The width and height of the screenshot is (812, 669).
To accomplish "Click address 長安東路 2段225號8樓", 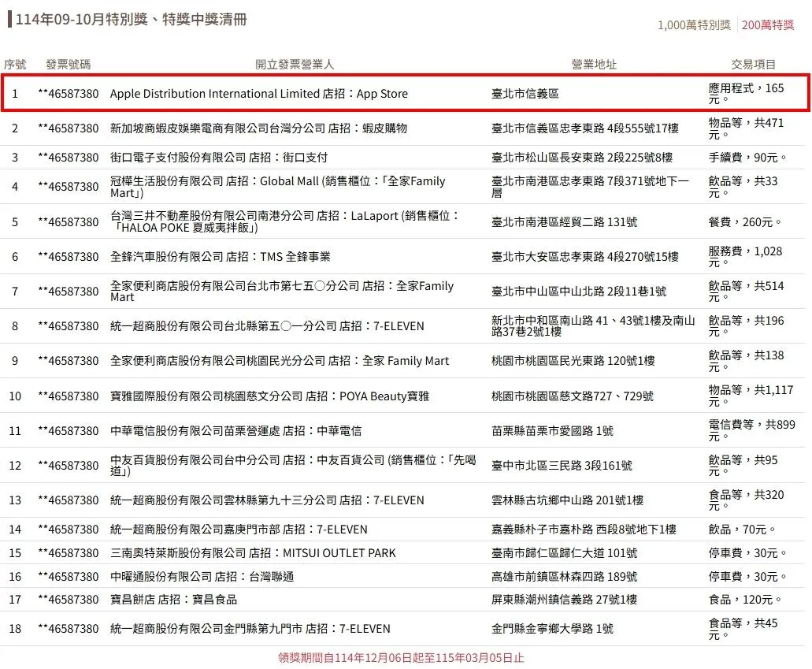I will tap(582, 158).
